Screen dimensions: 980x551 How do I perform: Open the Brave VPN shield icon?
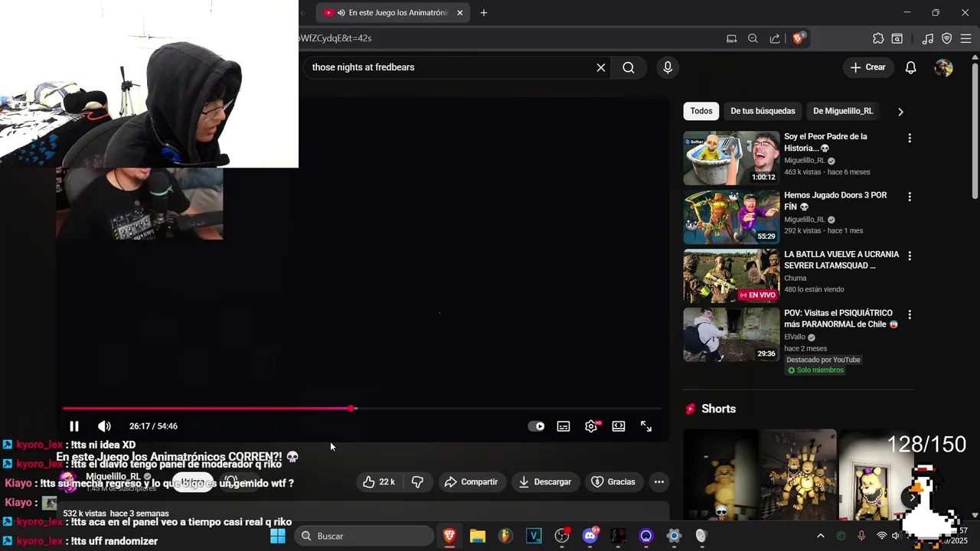click(x=947, y=38)
